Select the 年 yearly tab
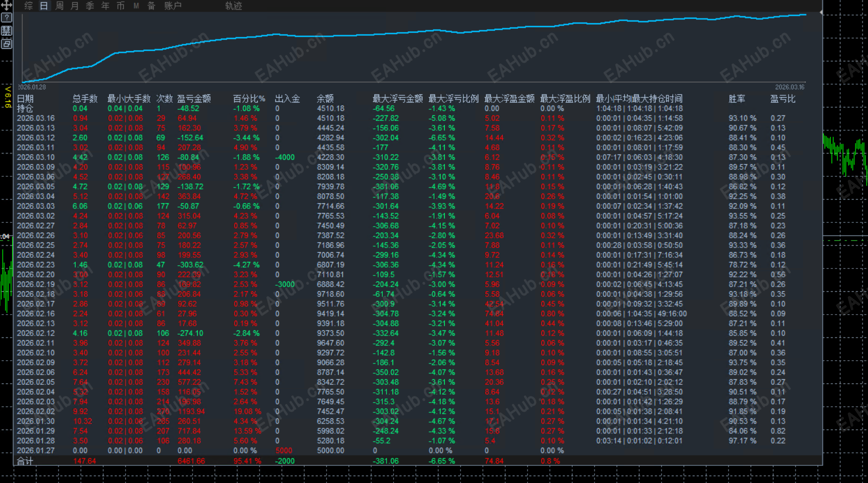The height and width of the screenshot is (483, 868). [x=106, y=6]
